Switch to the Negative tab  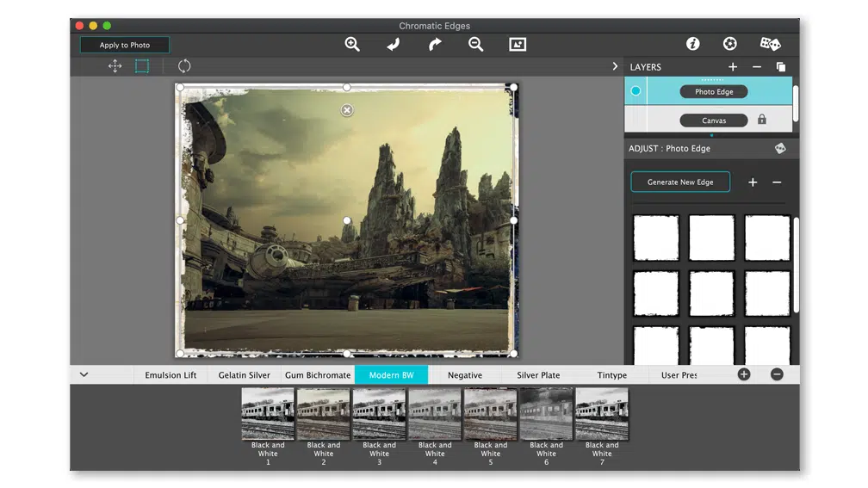[x=465, y=375]
